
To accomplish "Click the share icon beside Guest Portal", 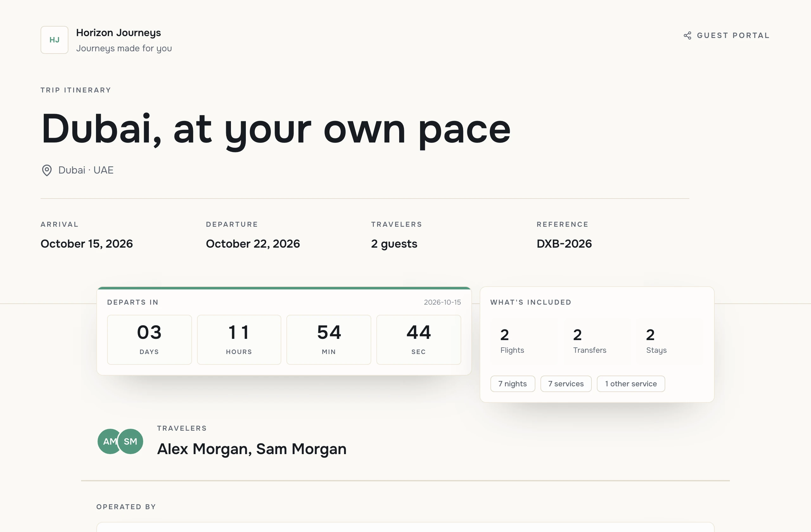I will (x=687, y=35).
